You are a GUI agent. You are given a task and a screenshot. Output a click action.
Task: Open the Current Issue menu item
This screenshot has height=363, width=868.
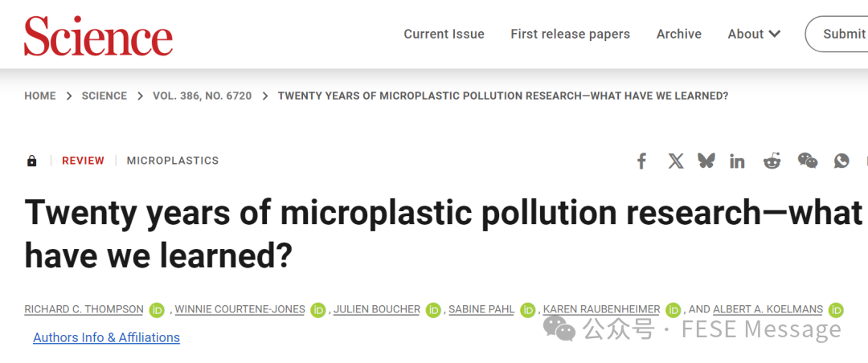444,34
